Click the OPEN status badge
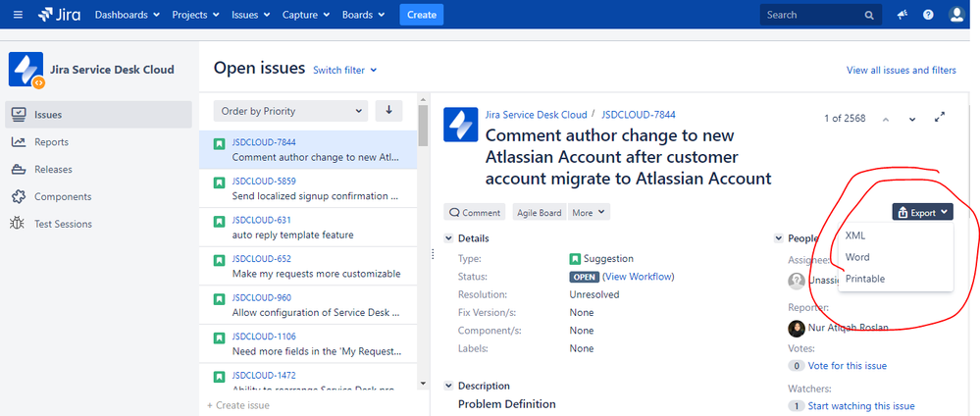Image resolution: width=980 pixels, height=416 pixels. [x=585, y=277]
